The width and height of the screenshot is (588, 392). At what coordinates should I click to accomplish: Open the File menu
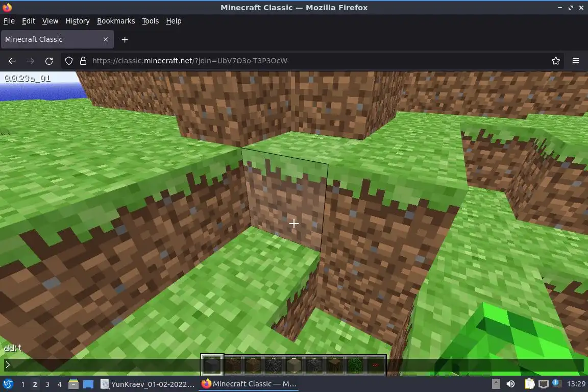click(9, 21)
